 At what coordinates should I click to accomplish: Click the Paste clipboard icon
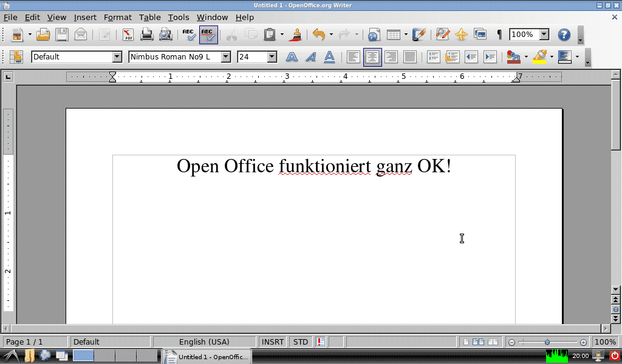point(270,35)
